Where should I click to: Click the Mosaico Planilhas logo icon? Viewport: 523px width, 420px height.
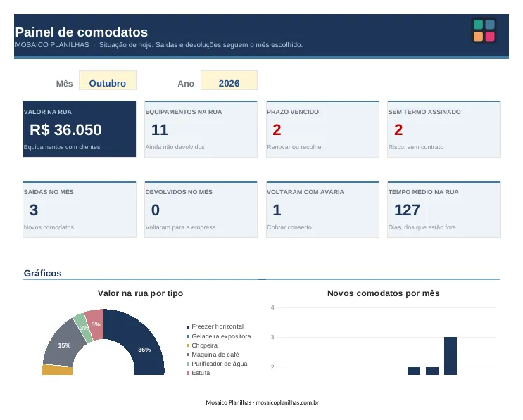[x=484, y=30]
